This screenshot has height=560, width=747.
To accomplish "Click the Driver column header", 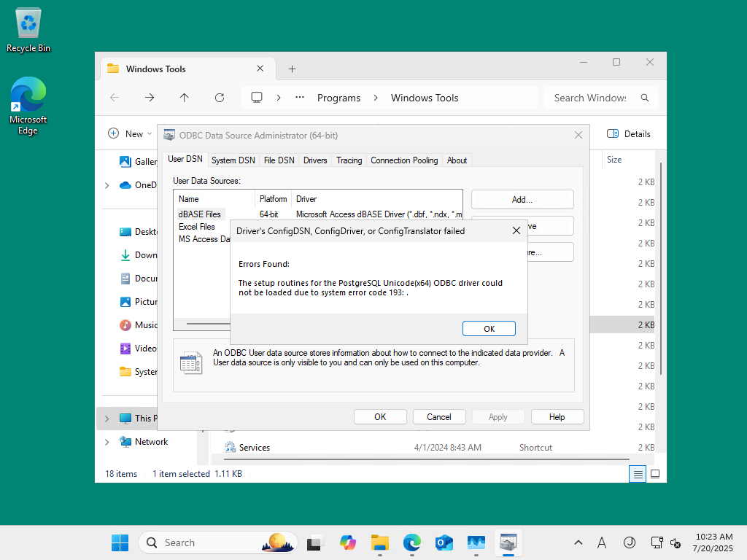I will [376, 199].
